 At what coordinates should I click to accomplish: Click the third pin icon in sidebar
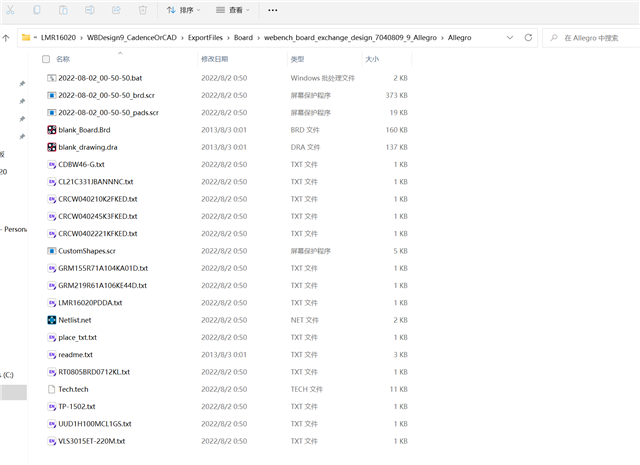pos(22,119)
